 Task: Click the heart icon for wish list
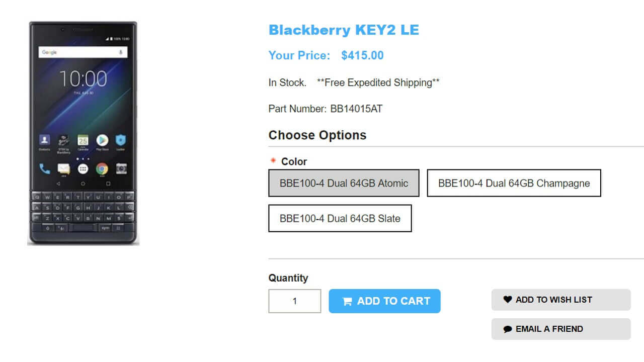[x=507, y=300]
